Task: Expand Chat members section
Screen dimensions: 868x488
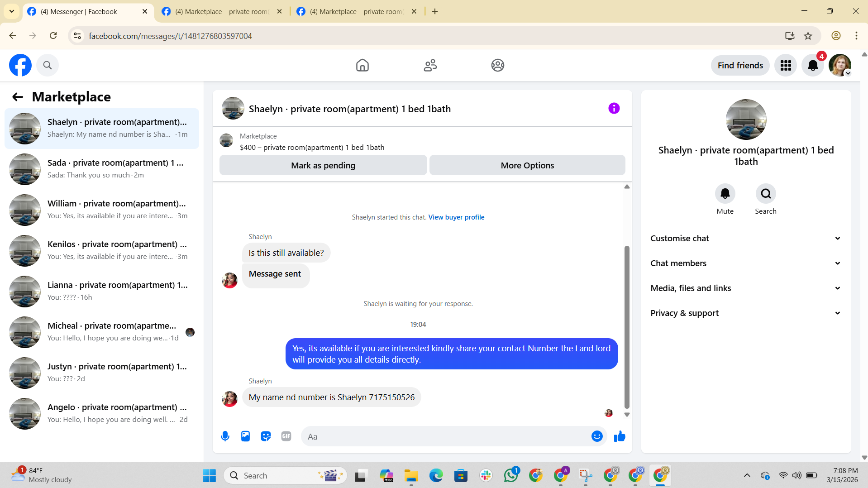Action: (x=745, y=263)
